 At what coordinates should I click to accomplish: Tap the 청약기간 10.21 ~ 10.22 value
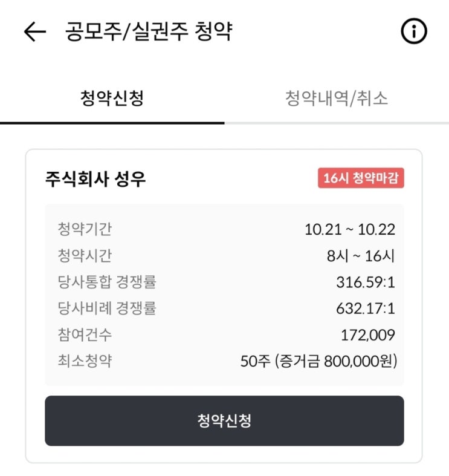point(350,229)
